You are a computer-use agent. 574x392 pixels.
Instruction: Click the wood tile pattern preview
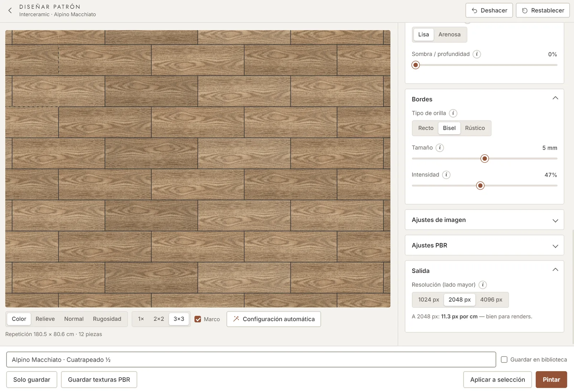(198, 169)
